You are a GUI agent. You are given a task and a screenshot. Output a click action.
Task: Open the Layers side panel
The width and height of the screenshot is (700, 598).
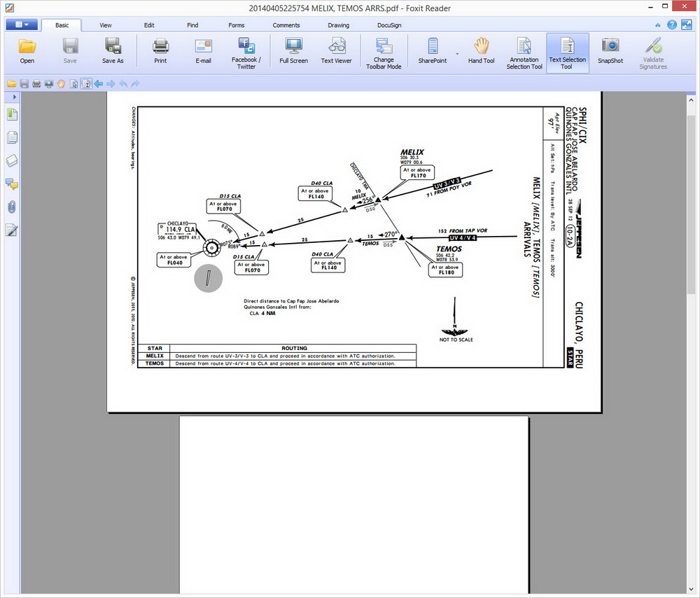point(12,161)
